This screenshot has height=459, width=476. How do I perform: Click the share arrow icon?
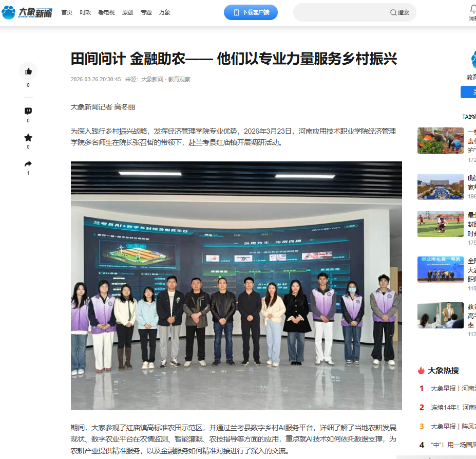[28, 164]
